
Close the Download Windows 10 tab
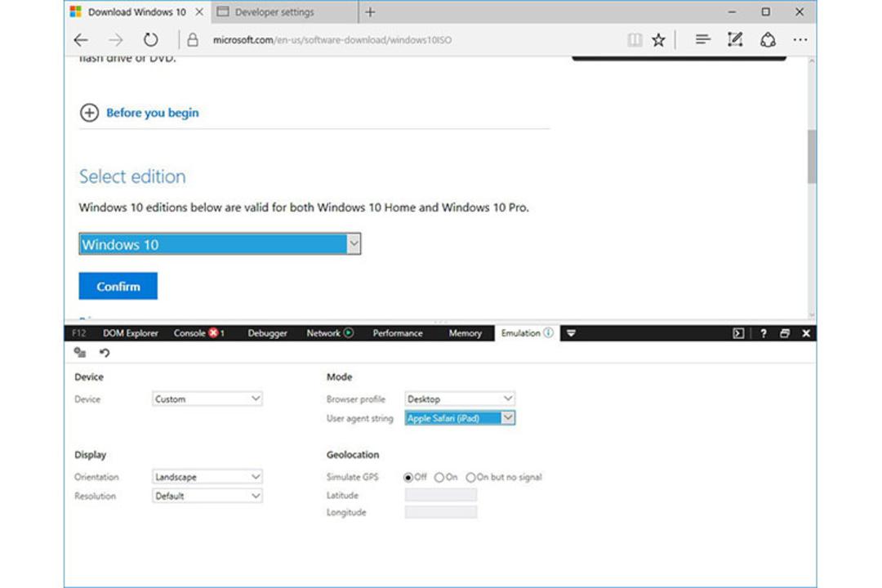[199, 11]
